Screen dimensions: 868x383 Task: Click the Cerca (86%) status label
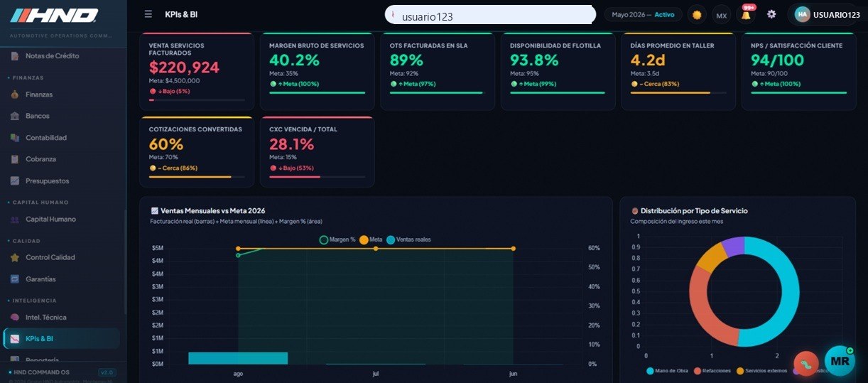173,168
